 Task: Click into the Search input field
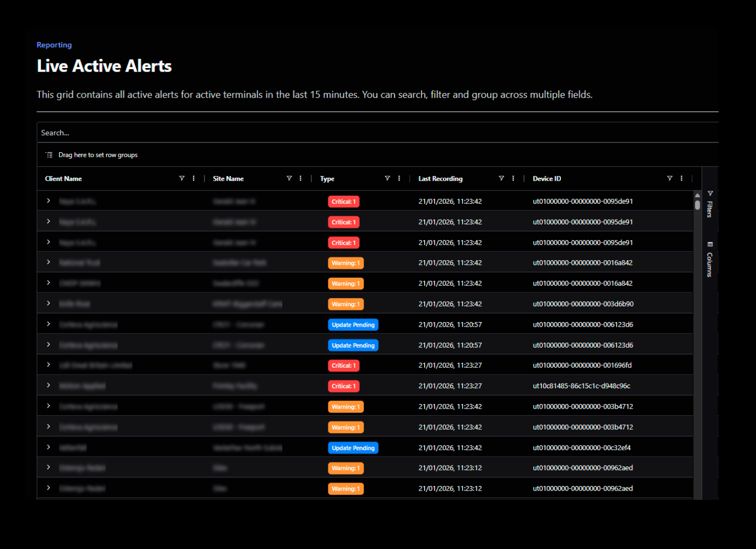pos(359,133)
